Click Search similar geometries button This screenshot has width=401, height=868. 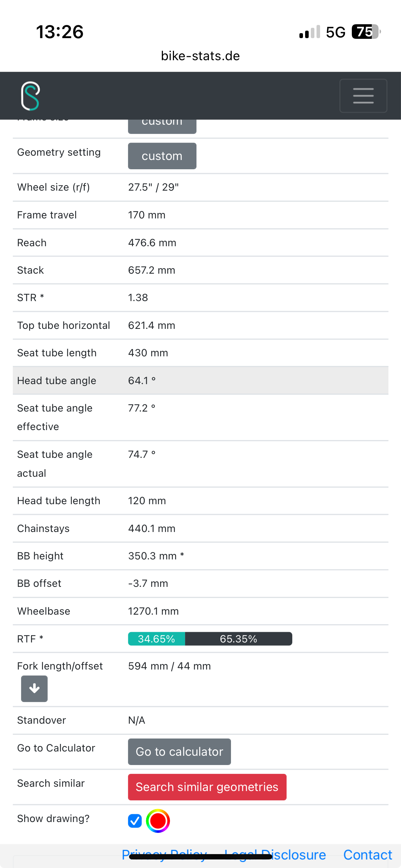pos(207,787)
